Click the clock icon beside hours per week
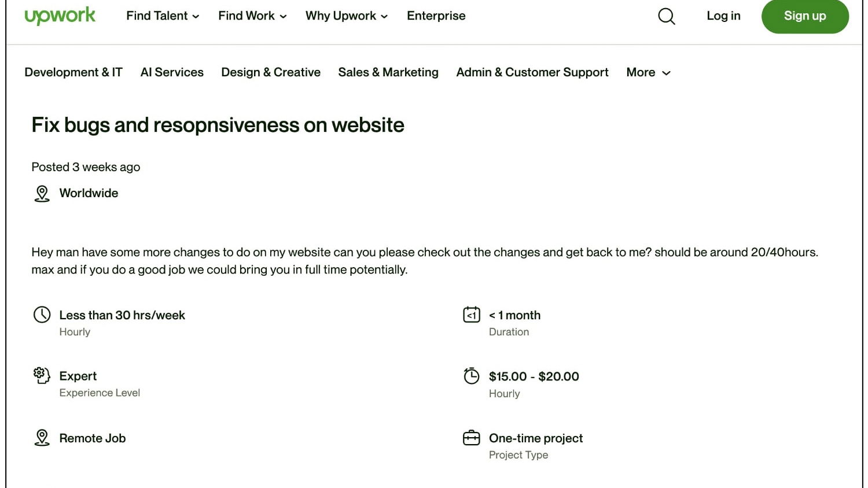 click(42, 315)
